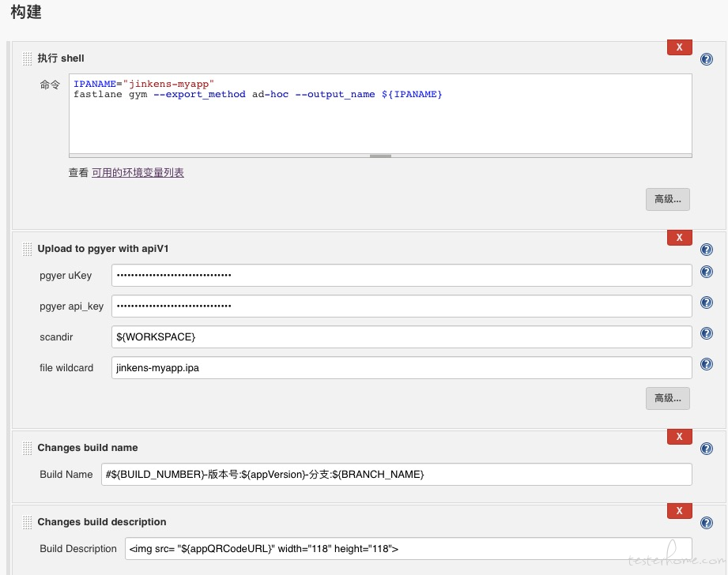
Task: Delete the Changes build name step
Action: click(679, 437)
